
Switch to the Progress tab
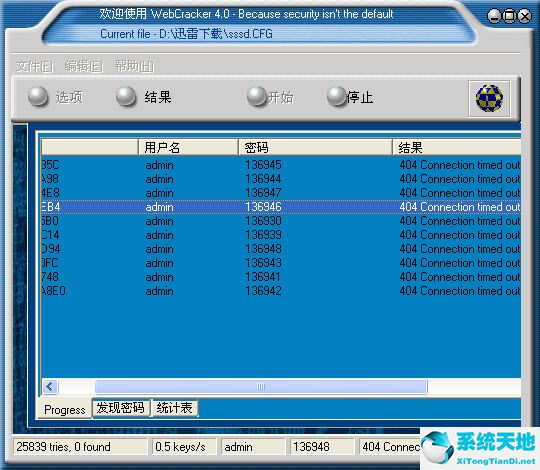[x=65, y=409]
